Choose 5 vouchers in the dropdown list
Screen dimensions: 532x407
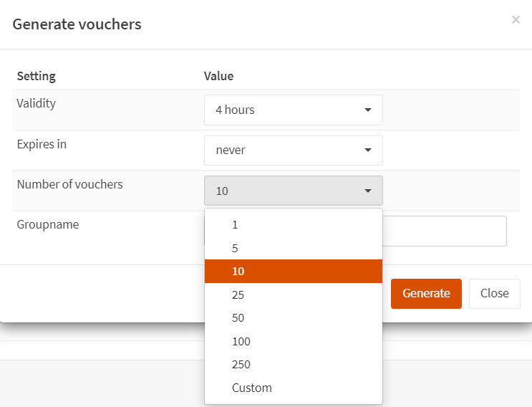293,248
